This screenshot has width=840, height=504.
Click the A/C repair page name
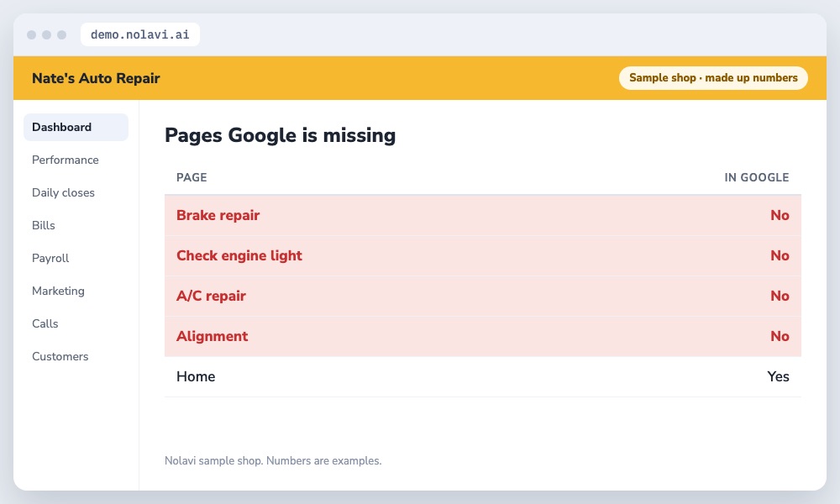tap(211, 296)
